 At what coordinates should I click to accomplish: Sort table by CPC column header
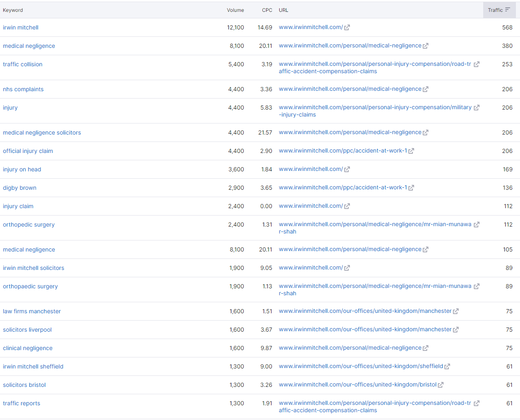point(267,10)
